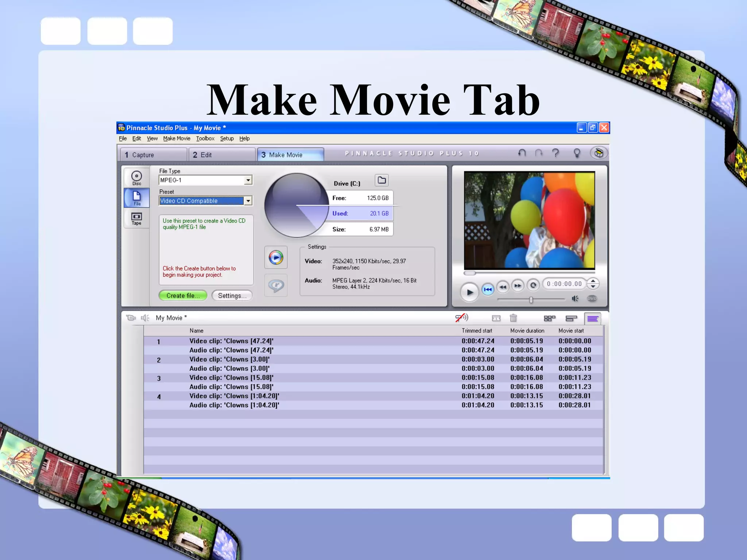Image resolution: width=747 pixels, height=560 pixels.
Task: Click the Redo arrow icon
Action: (539, 153)
